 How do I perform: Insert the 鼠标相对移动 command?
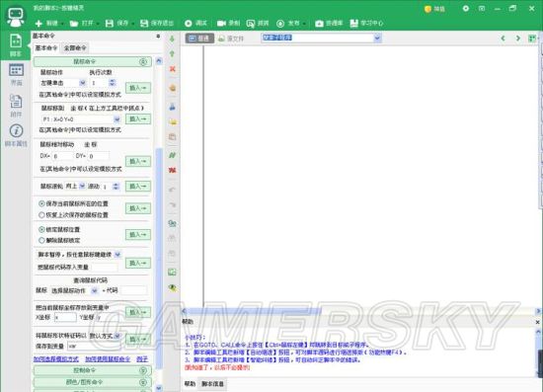[138, 161]
